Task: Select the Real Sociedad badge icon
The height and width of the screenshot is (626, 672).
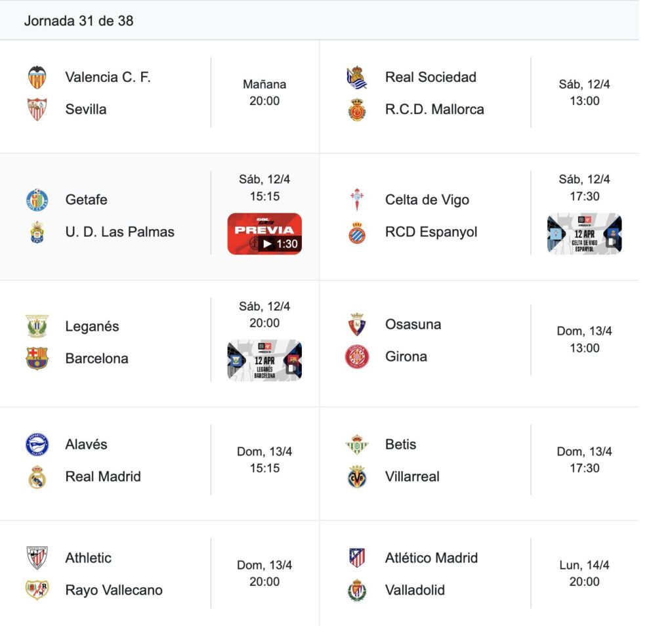Action: pyautogui.click(x=356, y=77)
